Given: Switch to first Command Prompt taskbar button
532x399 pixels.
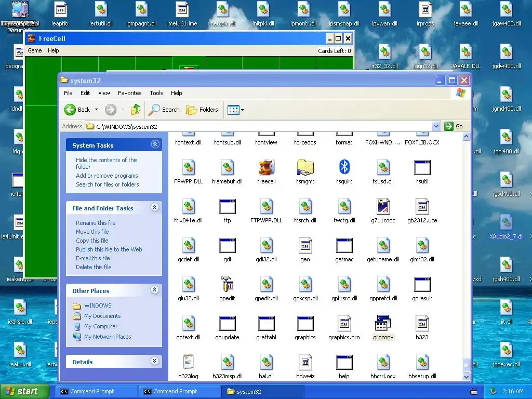Looking at the screenshot, I should click(96, 392).
